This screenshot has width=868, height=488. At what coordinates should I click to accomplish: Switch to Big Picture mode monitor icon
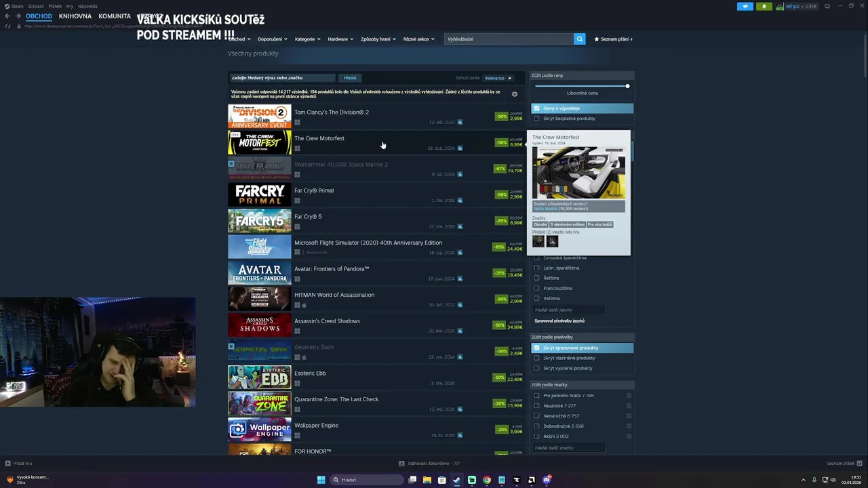pyautogui.click(x=827, y=6)
